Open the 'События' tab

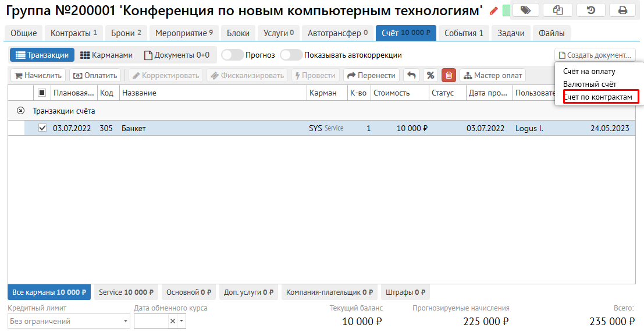pos(464,33)
